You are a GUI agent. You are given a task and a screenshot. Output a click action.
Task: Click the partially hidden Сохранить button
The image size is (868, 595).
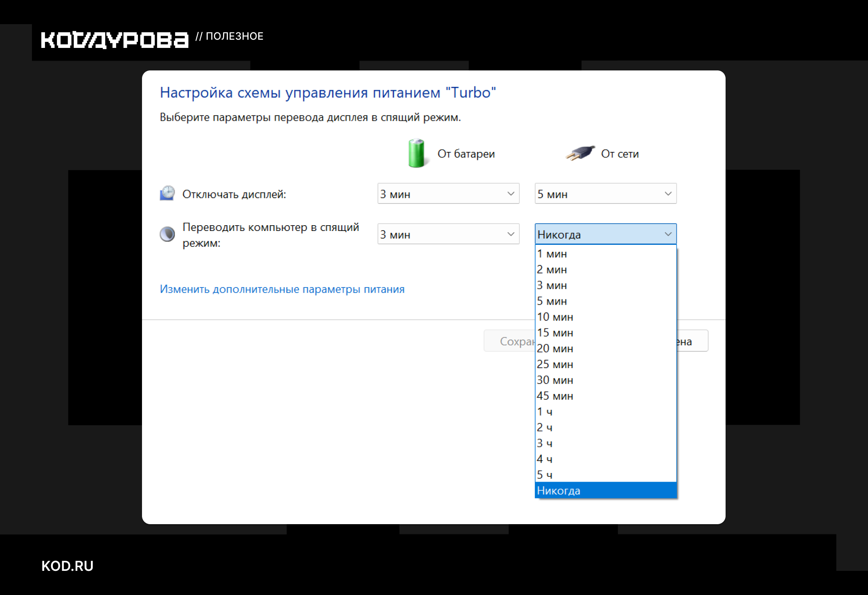(510, 341)
